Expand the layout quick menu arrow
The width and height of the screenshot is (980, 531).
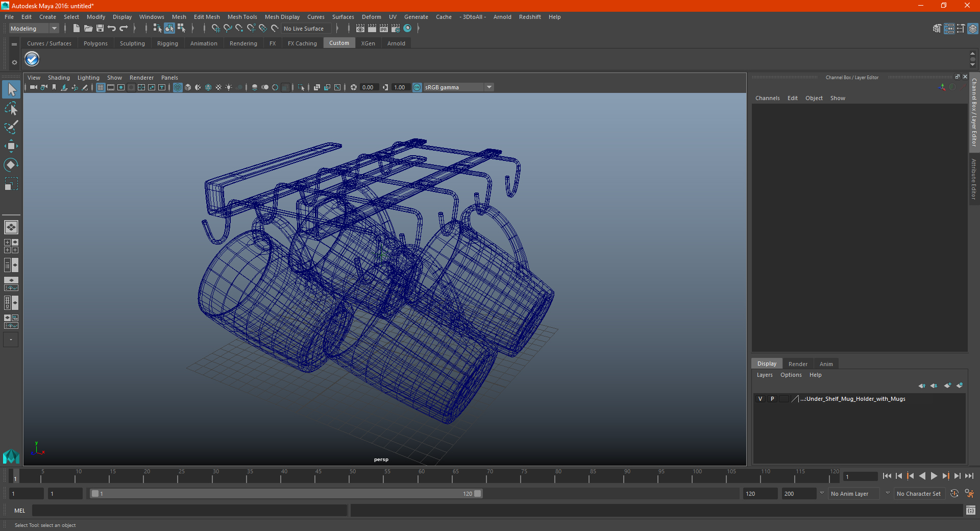coord(11,340)
